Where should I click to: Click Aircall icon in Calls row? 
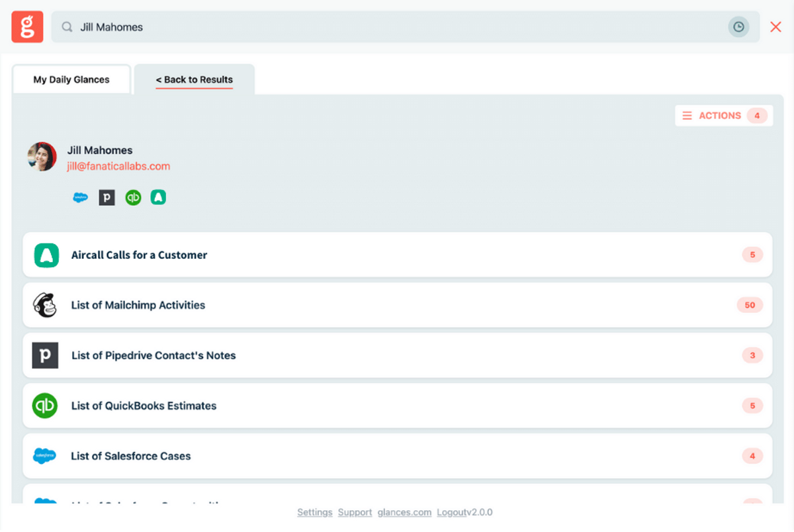click(46, 255)
